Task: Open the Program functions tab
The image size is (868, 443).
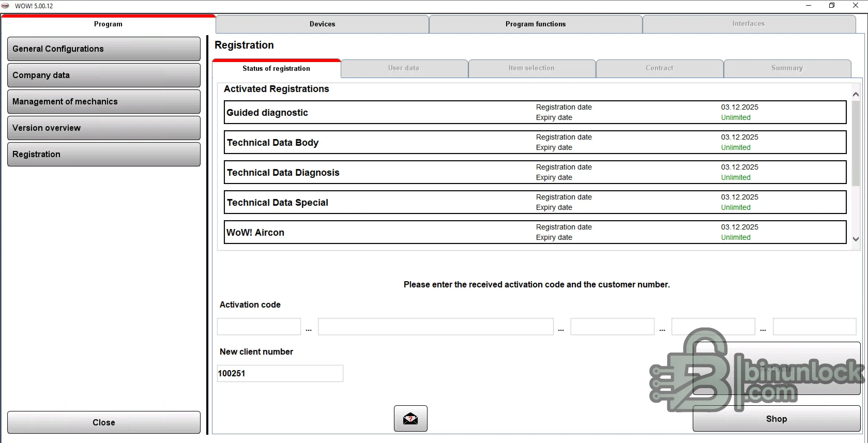Action: (x=535, y=24)
